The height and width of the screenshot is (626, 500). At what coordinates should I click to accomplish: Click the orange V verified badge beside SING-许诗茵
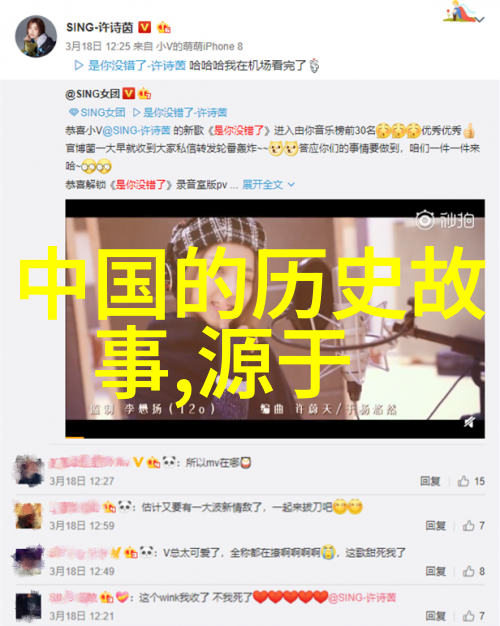tap(145, 28)
